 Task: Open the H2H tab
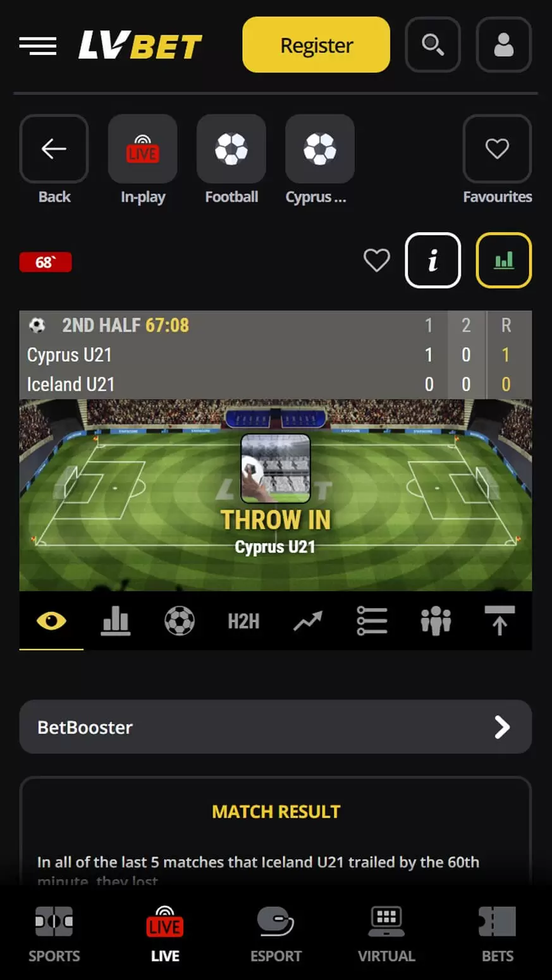click(x=243, y=621)
